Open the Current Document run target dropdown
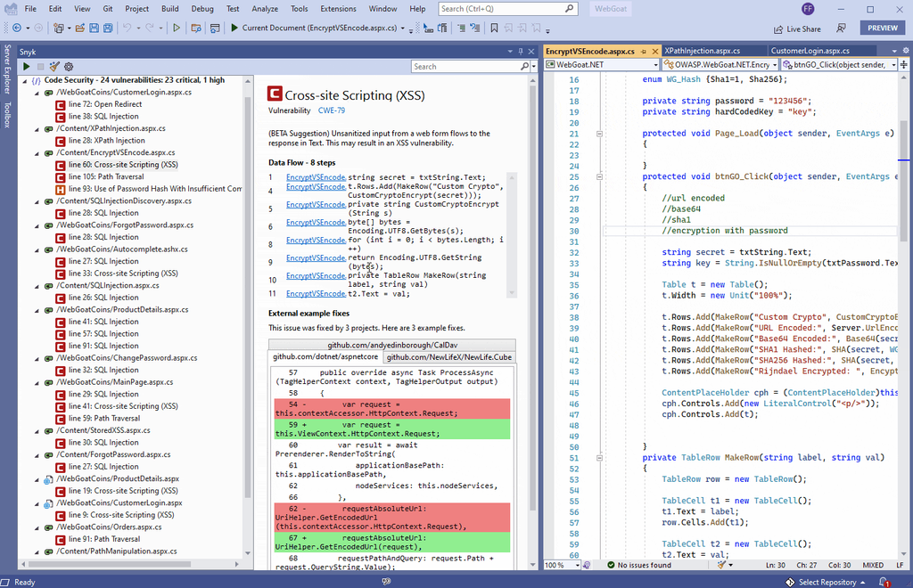This screenshot has height=588, width=913. pos(402,28)
